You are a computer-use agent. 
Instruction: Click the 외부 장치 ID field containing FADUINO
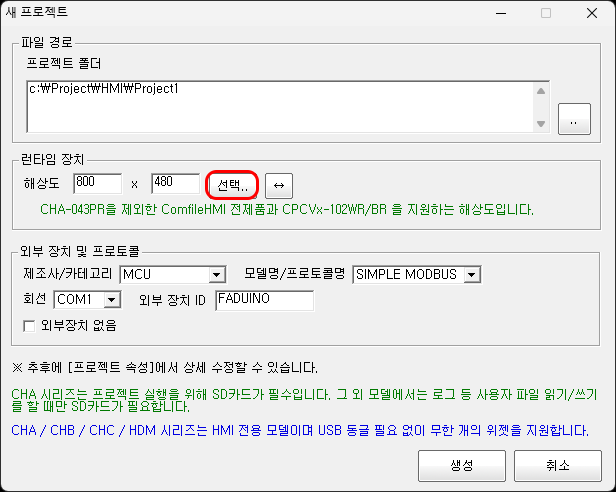click(x=263, y=299)
